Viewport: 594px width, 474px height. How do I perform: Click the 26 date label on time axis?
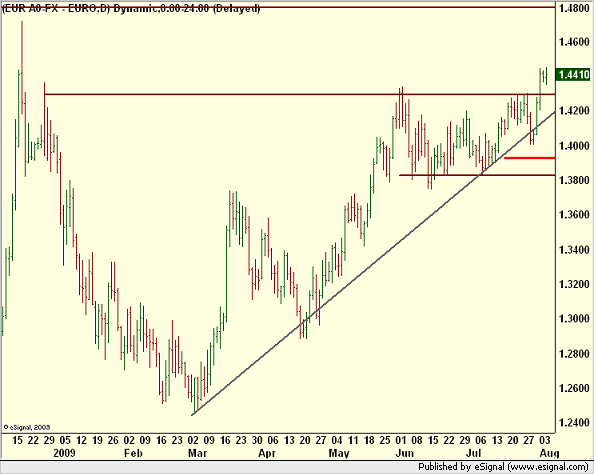coord(113,441)
